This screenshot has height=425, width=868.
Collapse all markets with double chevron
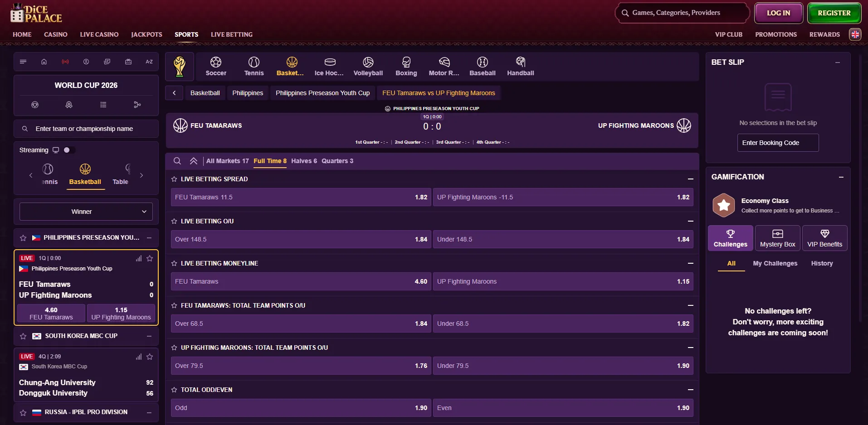(x=194, y=161)
